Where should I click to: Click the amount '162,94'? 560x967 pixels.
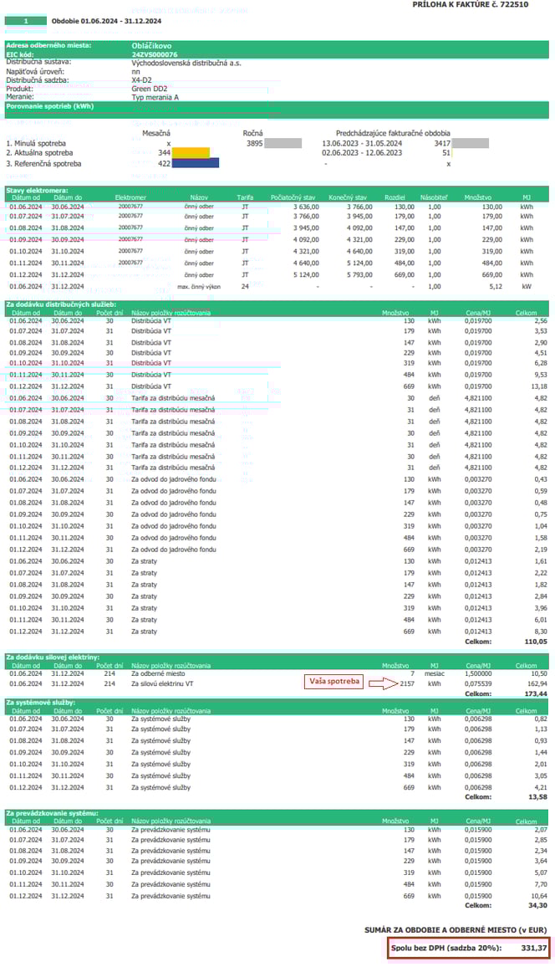click(537, 684)
